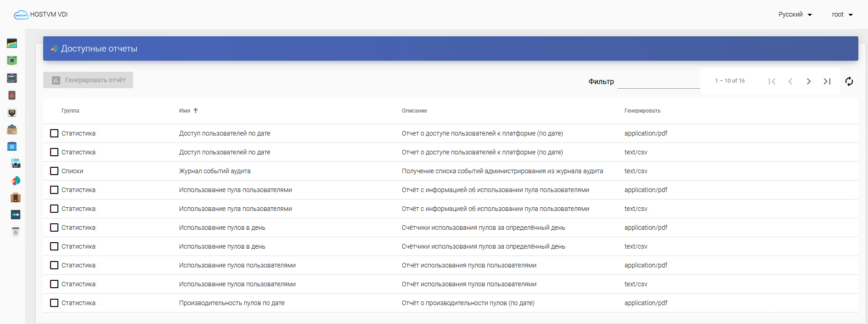This screenshot has height=324, width=868.
Task: Open the server rack sidebar icon
Action: tap(12, 78)
